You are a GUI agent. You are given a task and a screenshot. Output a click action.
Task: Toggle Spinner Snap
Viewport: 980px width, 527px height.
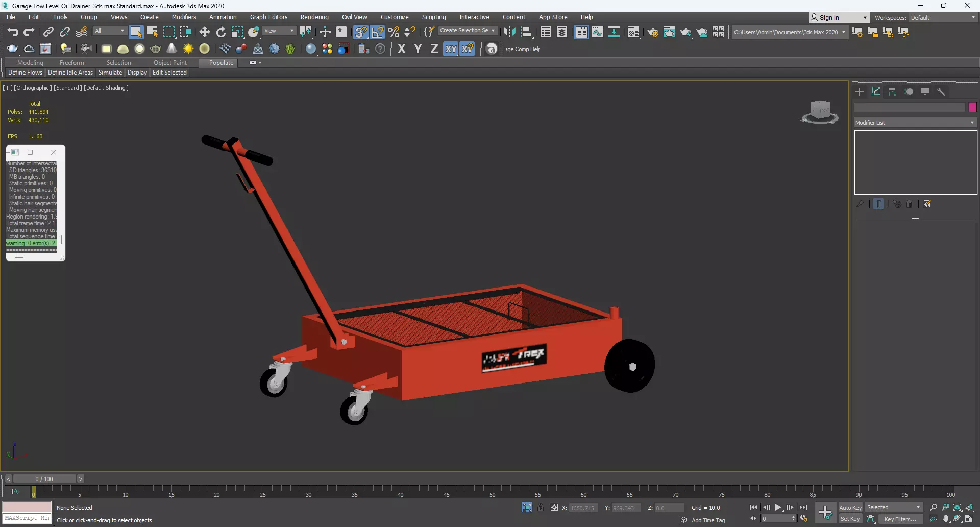pyautogui.click(x=410, y=32)
